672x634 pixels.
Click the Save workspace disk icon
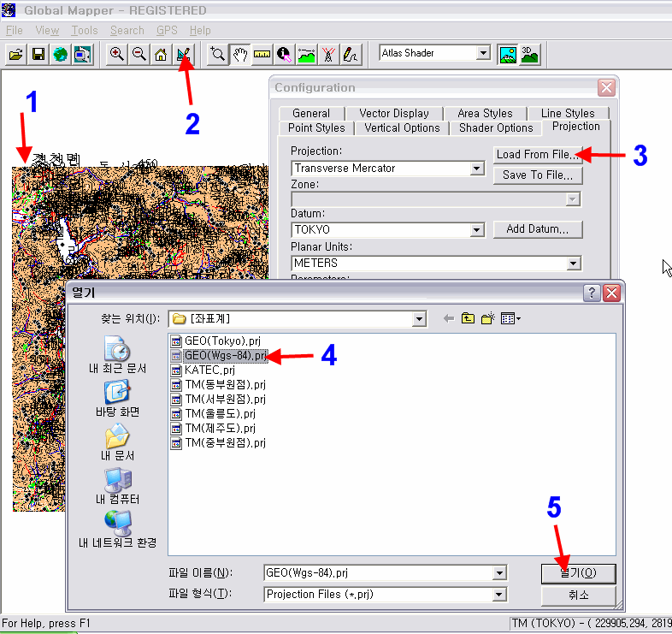point(38,55)
